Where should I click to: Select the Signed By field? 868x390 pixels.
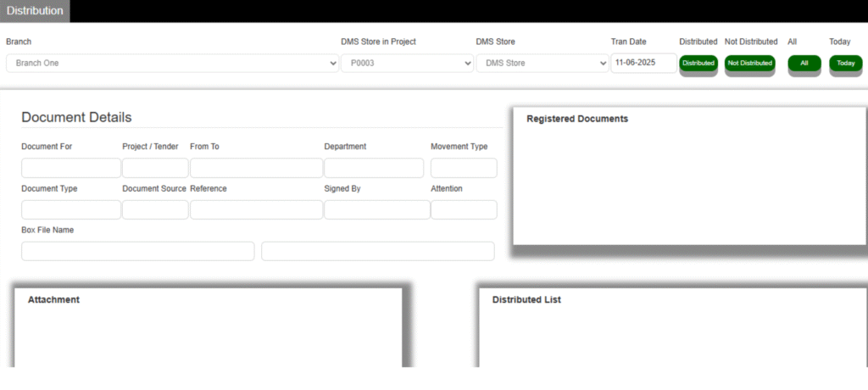pyautogui.click(x=374, y=209)
